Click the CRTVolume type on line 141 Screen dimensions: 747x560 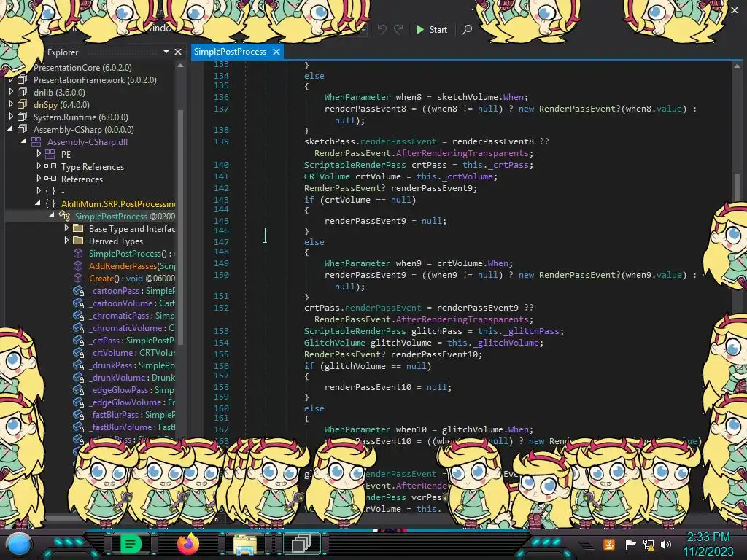pyautogui.click(x=327, y=176)
